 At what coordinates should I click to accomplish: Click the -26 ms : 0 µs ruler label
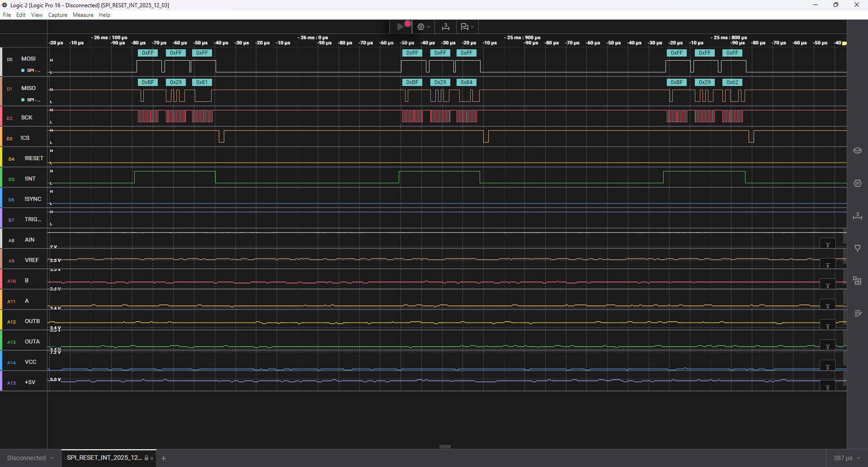[313, 38]
